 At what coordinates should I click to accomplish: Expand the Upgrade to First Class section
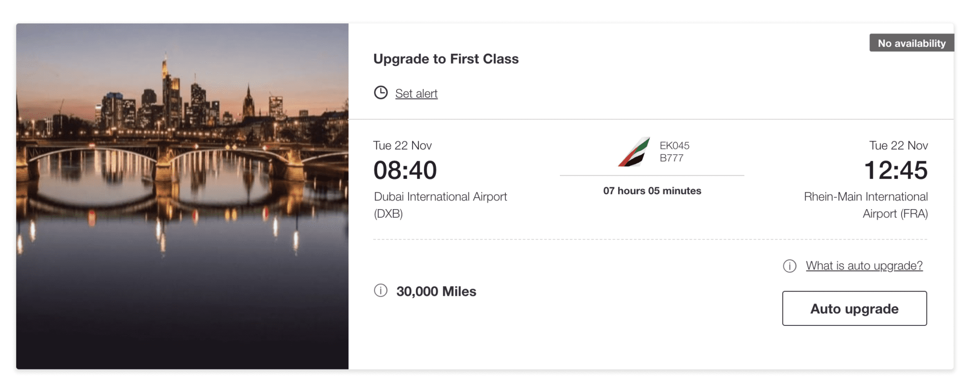445,59
